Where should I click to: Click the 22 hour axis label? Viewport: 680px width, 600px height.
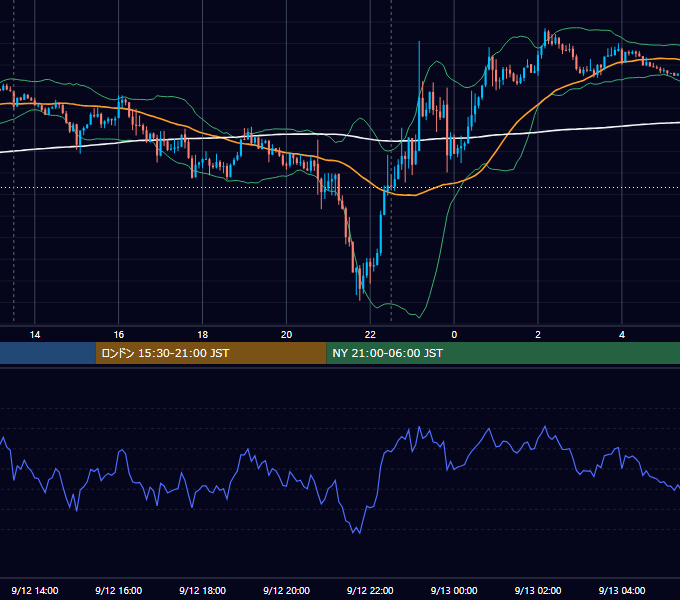click(x=370, y=335)
